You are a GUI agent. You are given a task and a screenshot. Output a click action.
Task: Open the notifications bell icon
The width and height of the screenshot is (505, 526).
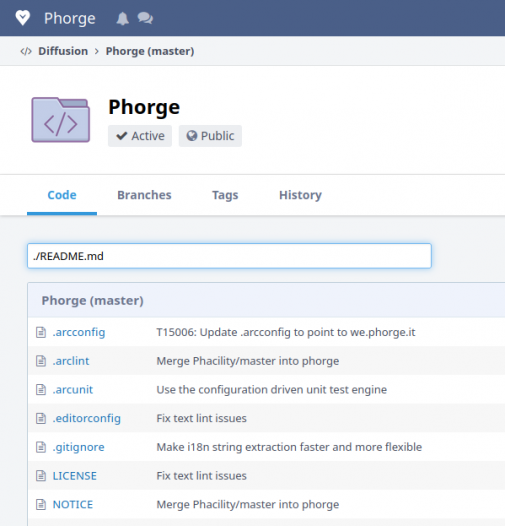122,18
